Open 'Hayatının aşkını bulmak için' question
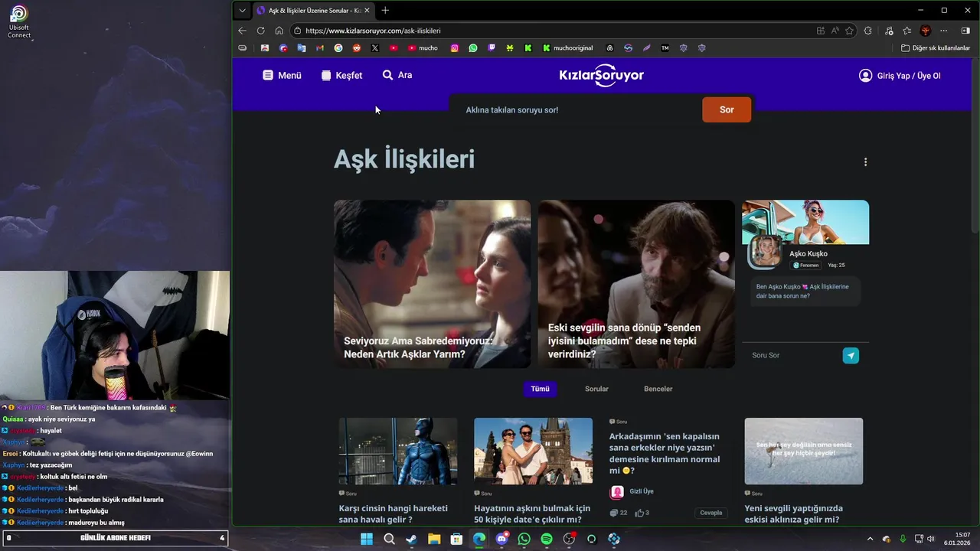The image size is (980, 551). click(532, 514)
